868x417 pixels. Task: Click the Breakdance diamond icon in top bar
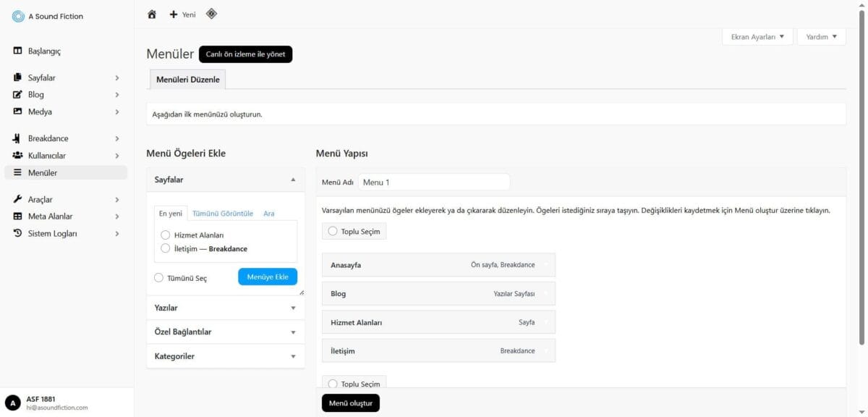point(211,14)
